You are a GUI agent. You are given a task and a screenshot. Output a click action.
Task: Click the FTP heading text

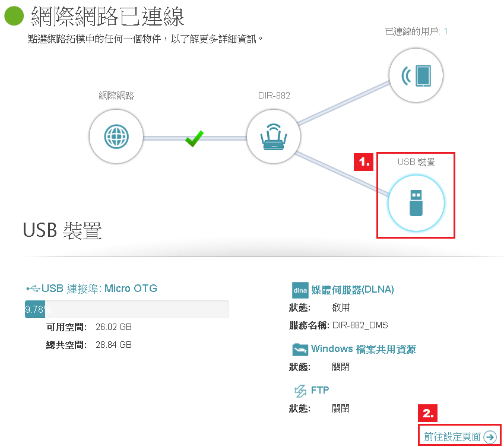coord(320,390)
